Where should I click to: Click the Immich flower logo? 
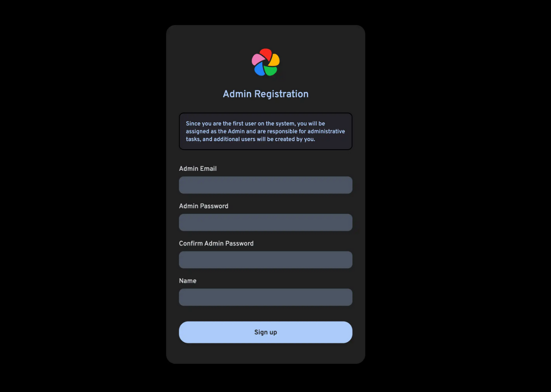(266, 62)
